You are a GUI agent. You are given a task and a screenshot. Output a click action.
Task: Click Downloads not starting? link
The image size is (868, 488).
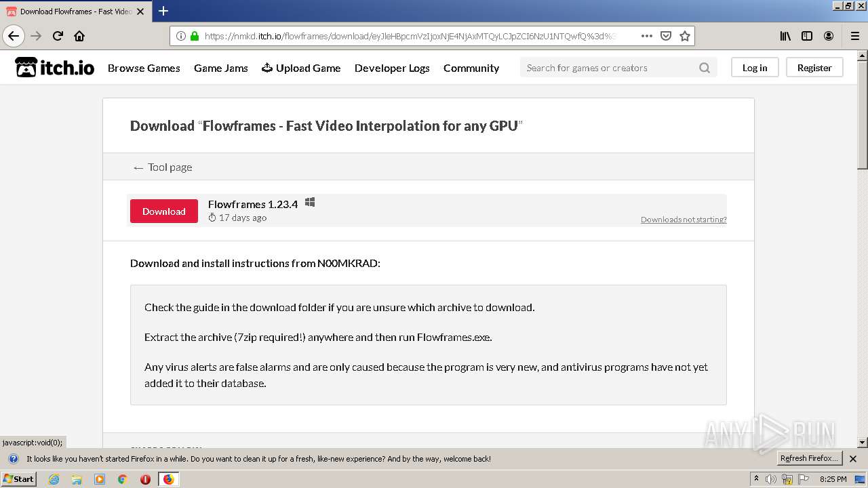point(684,220)
